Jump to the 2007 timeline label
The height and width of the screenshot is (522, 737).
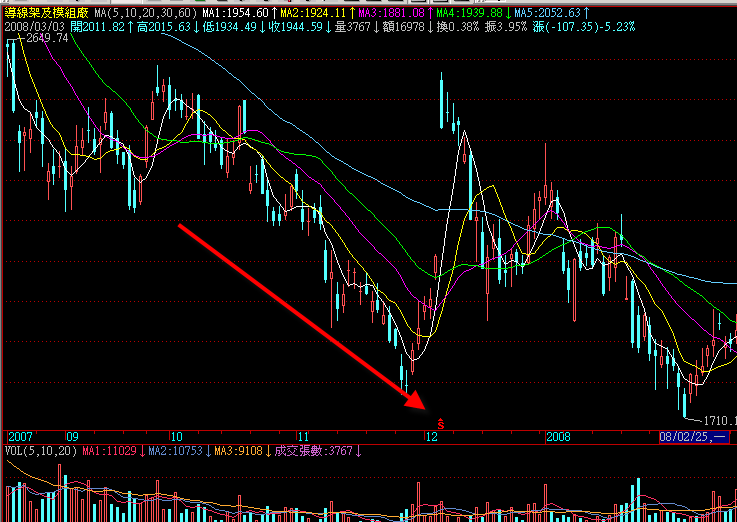click(19, 437)
